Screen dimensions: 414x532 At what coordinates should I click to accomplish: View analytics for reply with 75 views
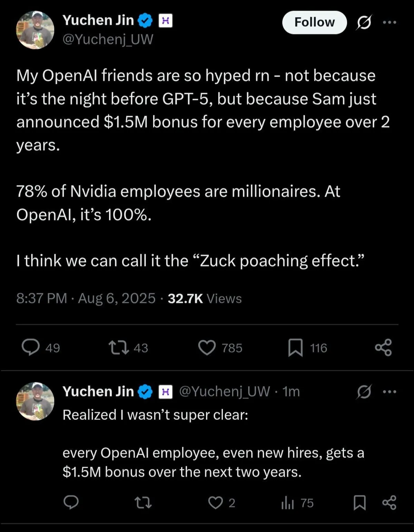(288, 503)
